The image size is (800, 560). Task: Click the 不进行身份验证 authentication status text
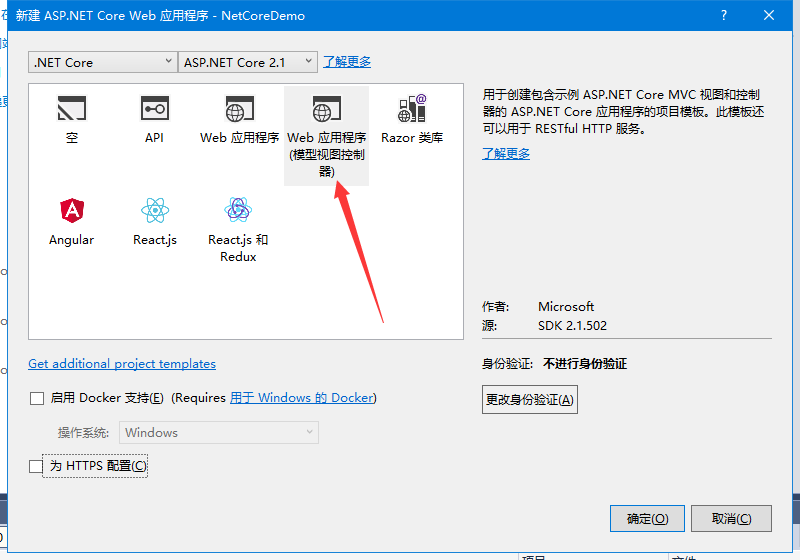(585, 364)
